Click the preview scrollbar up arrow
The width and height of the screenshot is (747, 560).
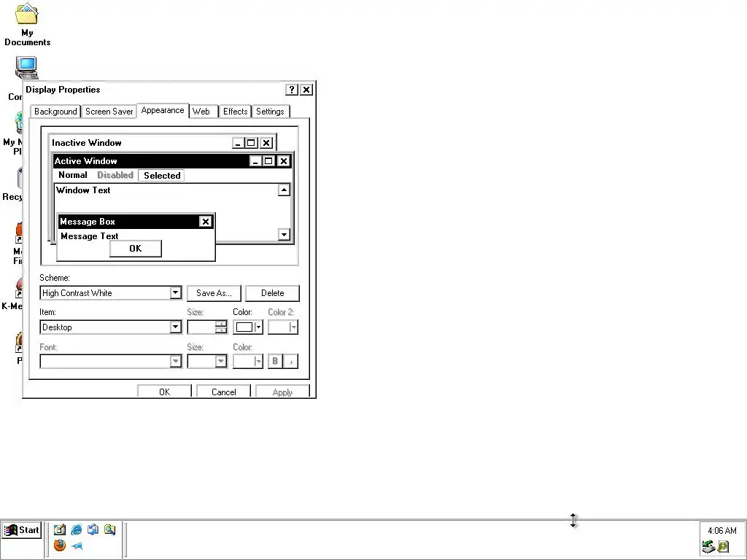coord(284,190)
